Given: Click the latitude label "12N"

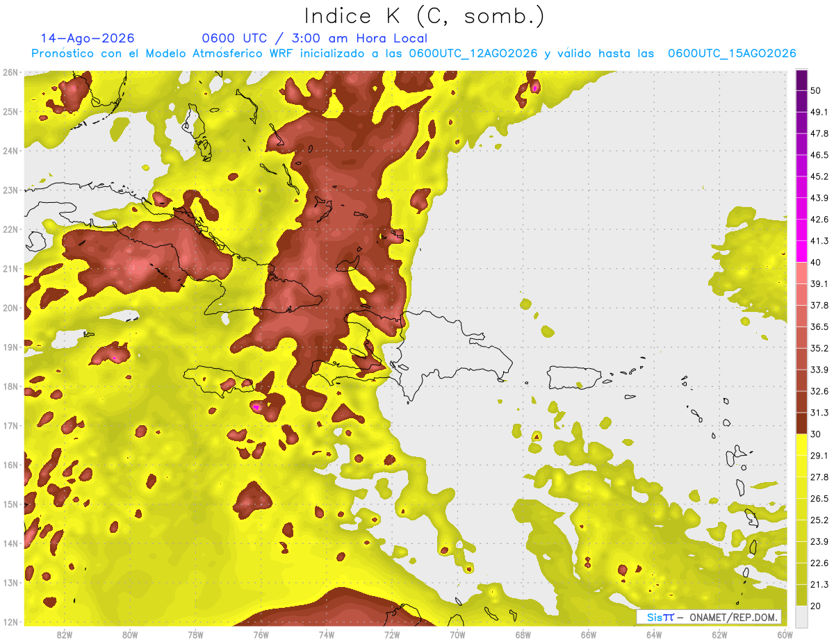Looking at the screenshot, I should [10, 622].
